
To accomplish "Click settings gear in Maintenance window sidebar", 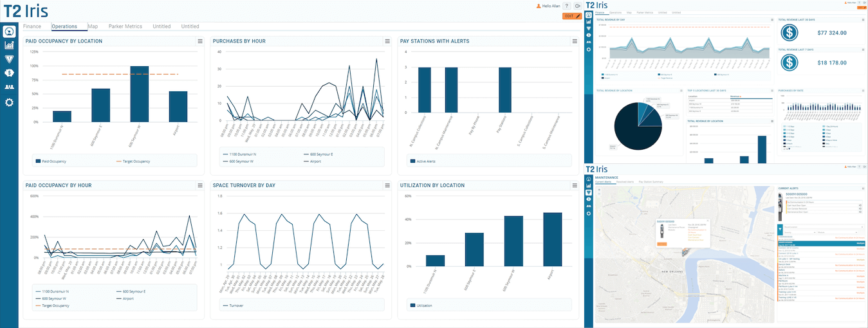I will (x=589, y=214).
